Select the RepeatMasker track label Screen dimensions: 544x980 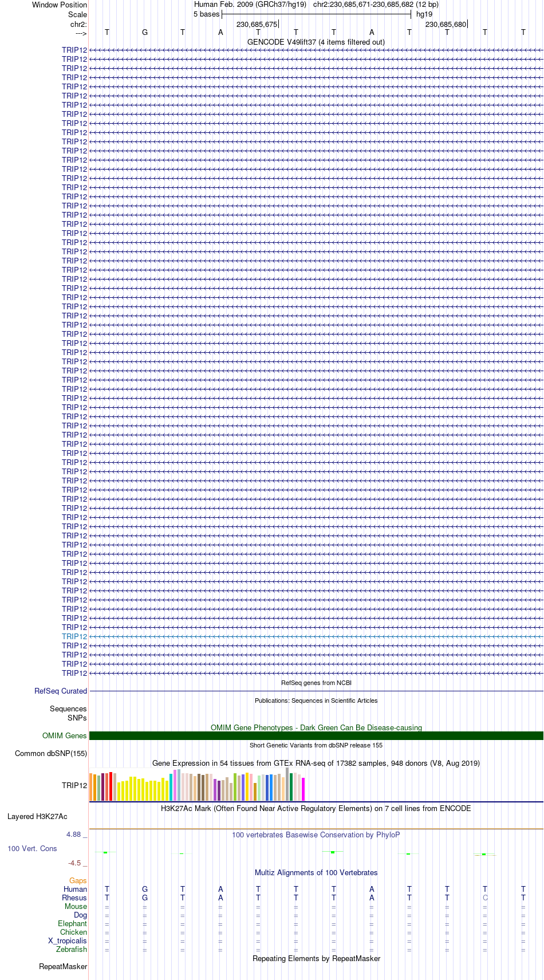pyautogui.click(x=63, y=966)
